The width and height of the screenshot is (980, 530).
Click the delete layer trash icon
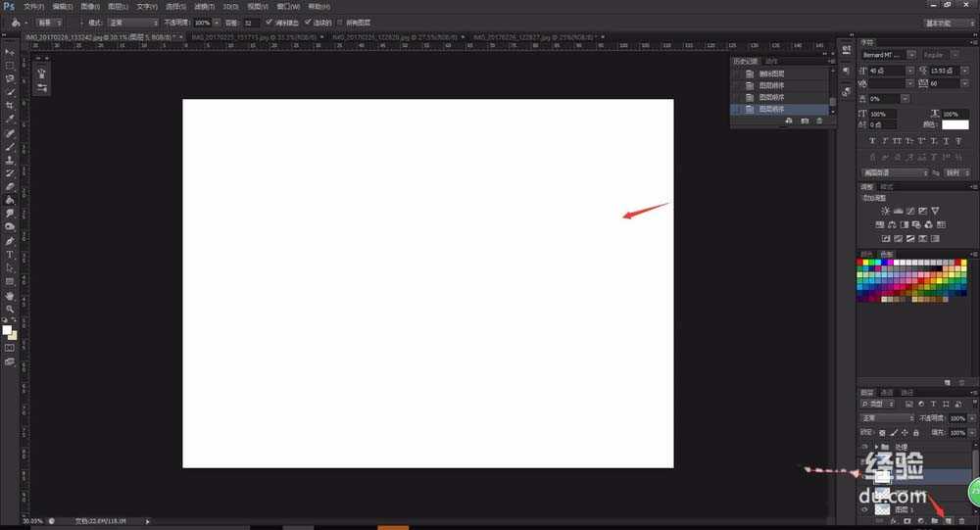(x=961, y=520)
